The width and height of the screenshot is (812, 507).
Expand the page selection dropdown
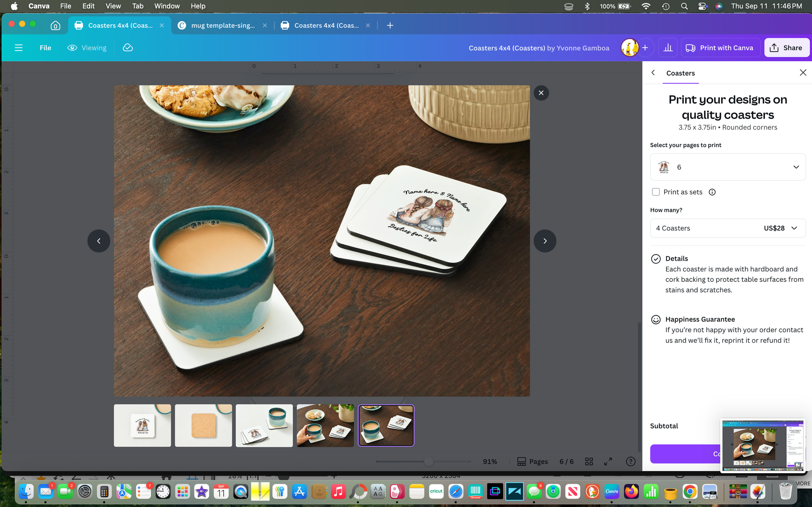[728, 167]
